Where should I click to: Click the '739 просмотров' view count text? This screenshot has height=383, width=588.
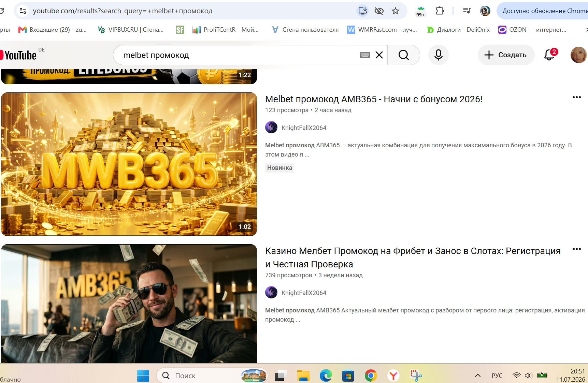tap(289, 275)
